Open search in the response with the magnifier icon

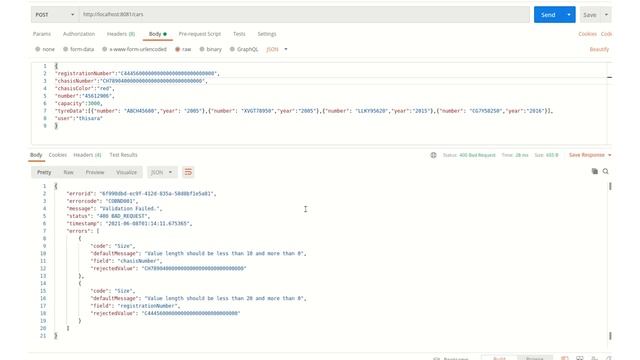(606, 171)
